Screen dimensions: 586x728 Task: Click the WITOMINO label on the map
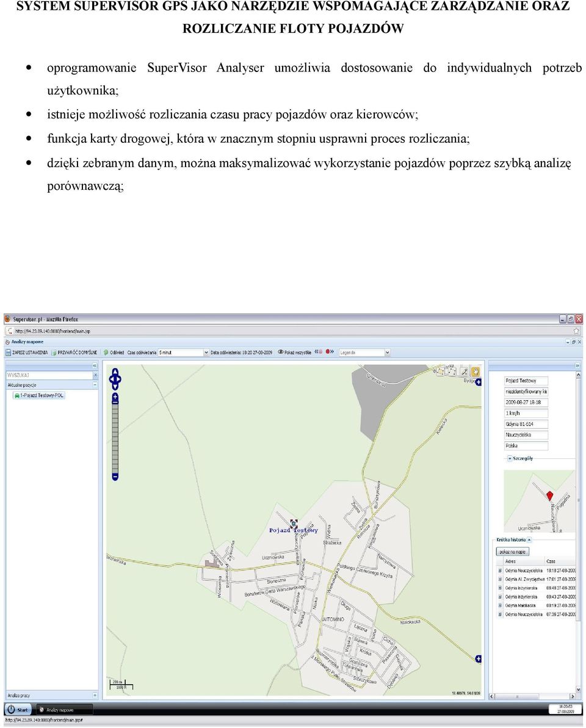tap(333, 619)
